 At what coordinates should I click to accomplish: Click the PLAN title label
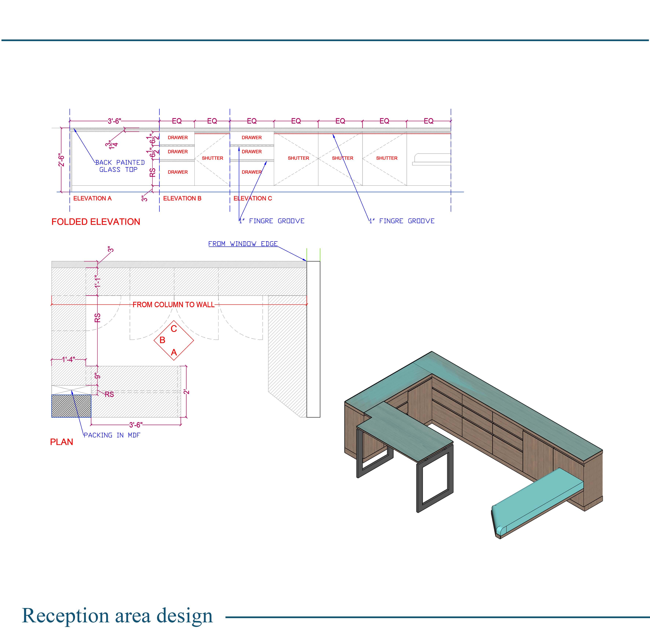[x=62, y=442]
